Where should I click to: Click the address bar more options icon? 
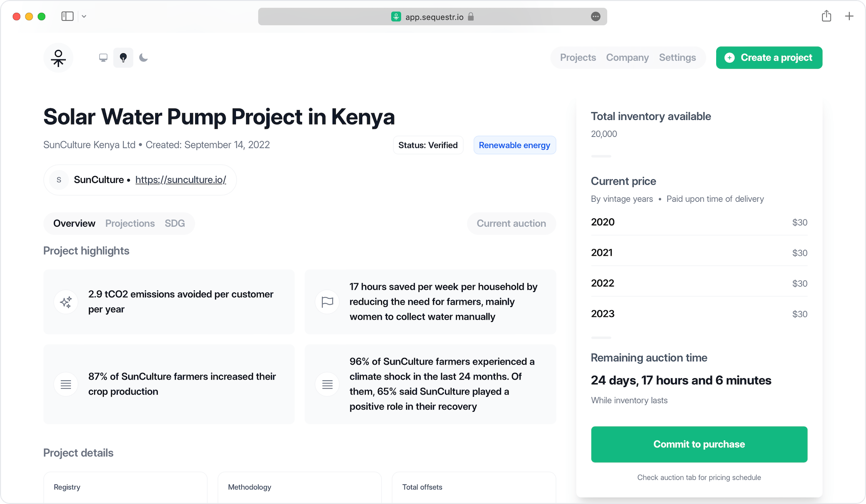[x=596, y=17]
